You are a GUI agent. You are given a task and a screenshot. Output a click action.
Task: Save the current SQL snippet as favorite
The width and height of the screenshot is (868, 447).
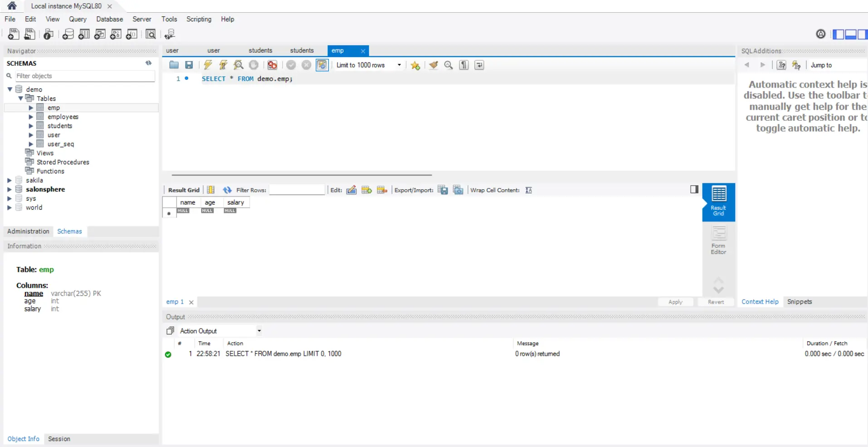(x=415, y=65)
